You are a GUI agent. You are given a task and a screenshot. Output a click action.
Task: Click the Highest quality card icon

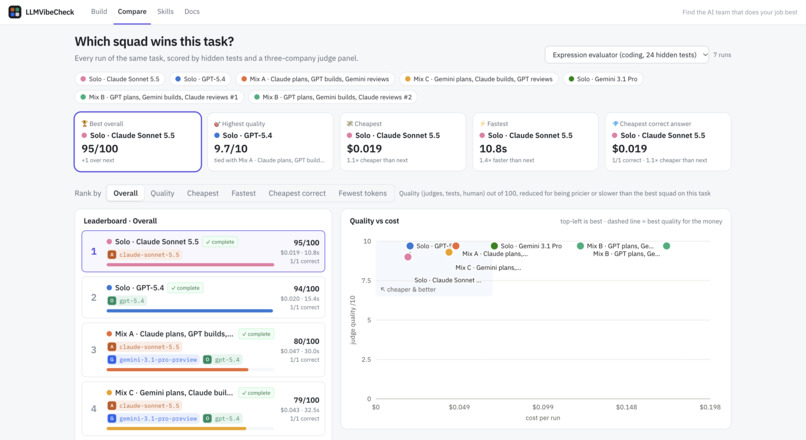(217, 123)
